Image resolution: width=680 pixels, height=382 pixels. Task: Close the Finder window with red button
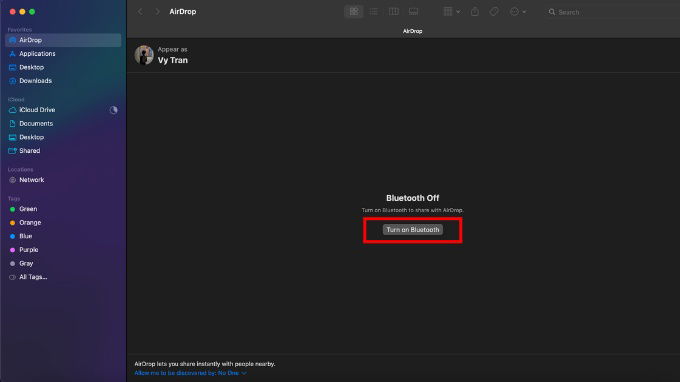click(x=13, y=12)
